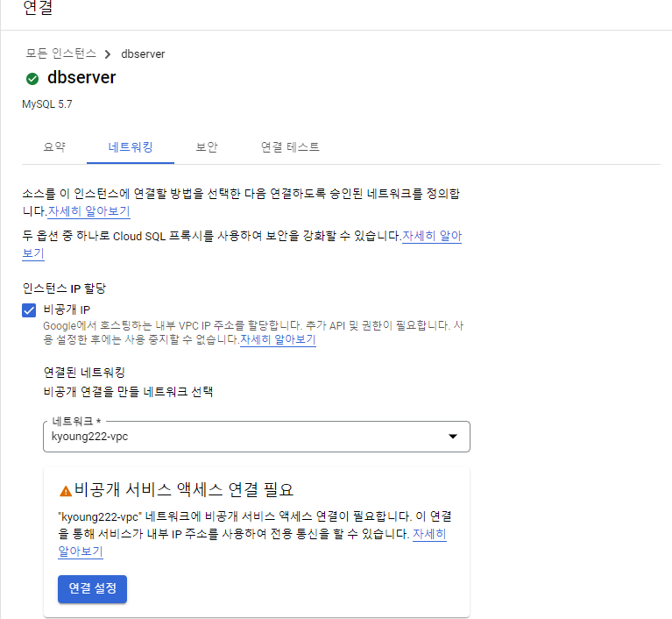Image resolution: width=672 pixels, height=619 pixels.
Task: Open the 보안 tab
Action: click(207, 147)
